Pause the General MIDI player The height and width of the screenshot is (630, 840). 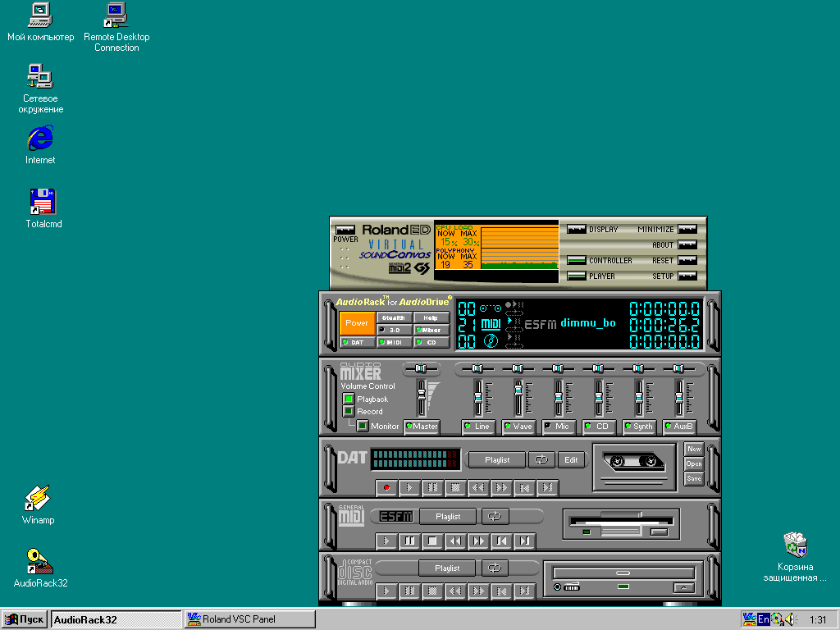pos(409,541)
